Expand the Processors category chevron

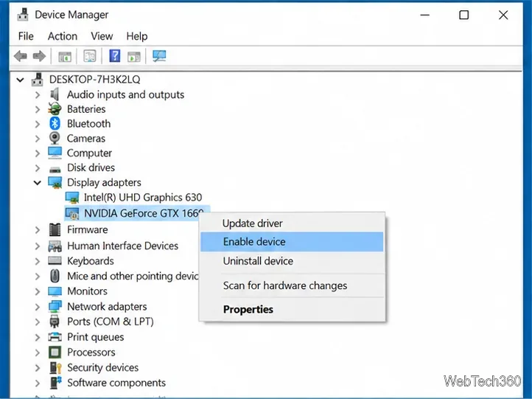38,353
